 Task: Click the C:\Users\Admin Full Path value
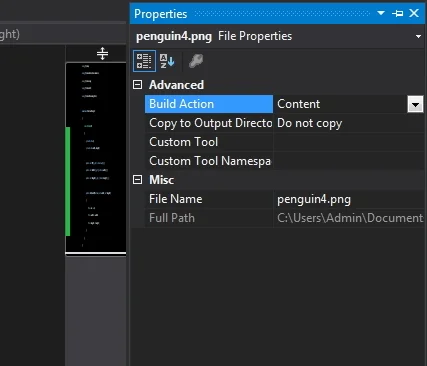(349, 218)
